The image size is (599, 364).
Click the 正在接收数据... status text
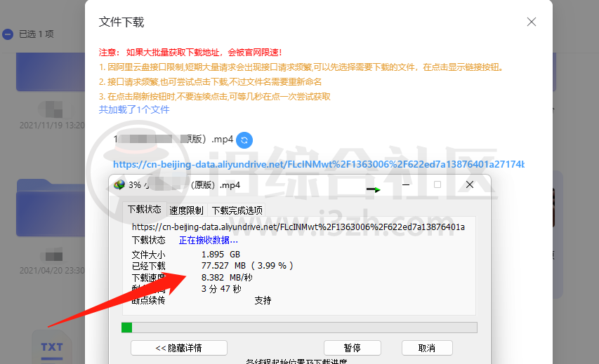click(208, 241)
